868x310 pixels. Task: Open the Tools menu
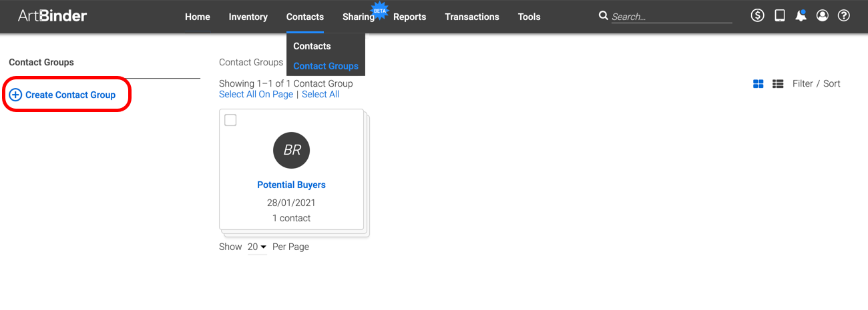[x=529, y=17]
